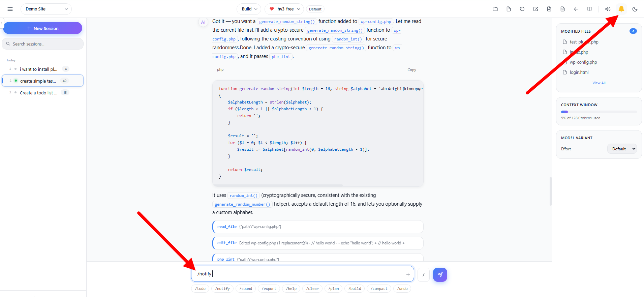This screenshot has height=297, width=644.
Task: Open the folder icon in the top toolbar
Action: 495,9
